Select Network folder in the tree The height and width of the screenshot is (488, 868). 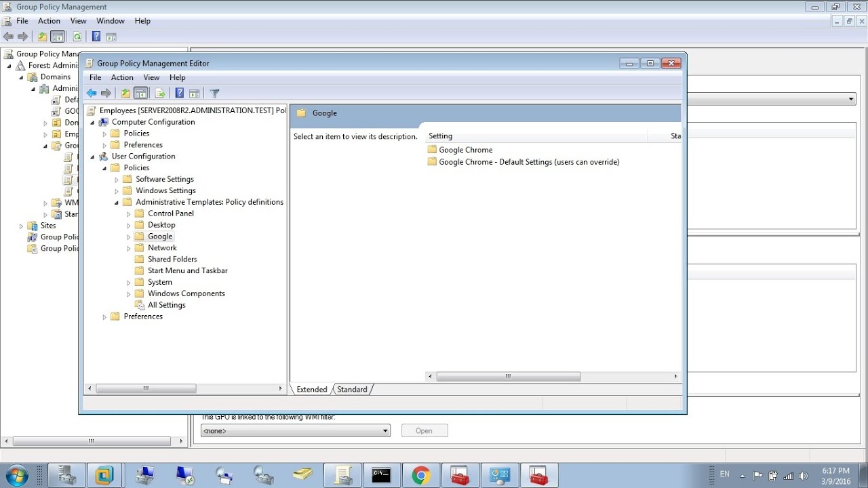click(x=162, y=248)
